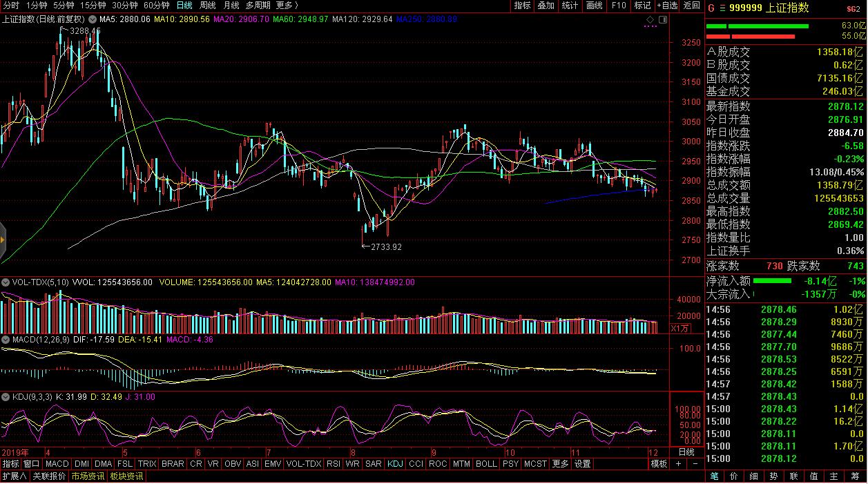
Task: Switch to the 周线 weekly chart tab
Action: coord(207,6)
